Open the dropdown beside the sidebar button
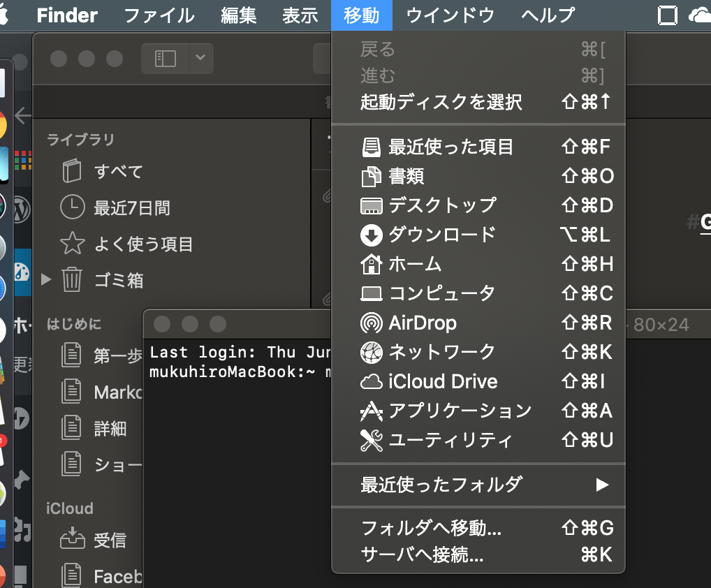The width and height of the screenshot is (711, 588). point(200,59)
